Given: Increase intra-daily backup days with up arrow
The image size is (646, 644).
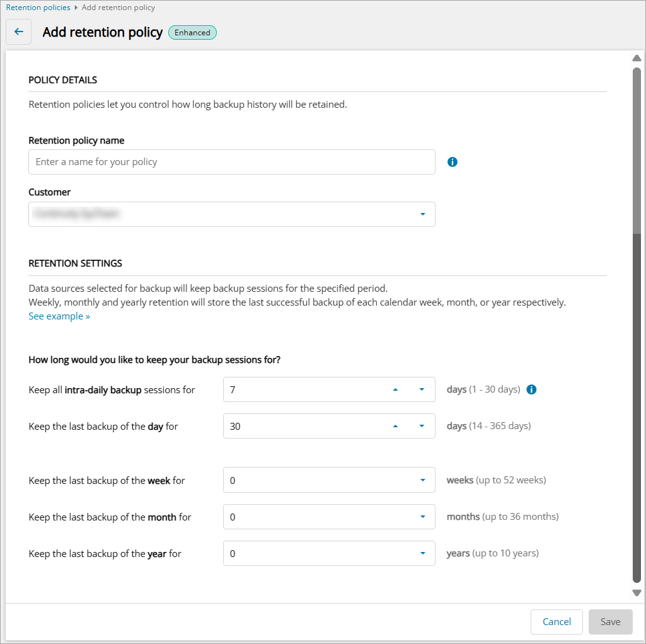Looking at the screenshot, I should pos(395,389).
